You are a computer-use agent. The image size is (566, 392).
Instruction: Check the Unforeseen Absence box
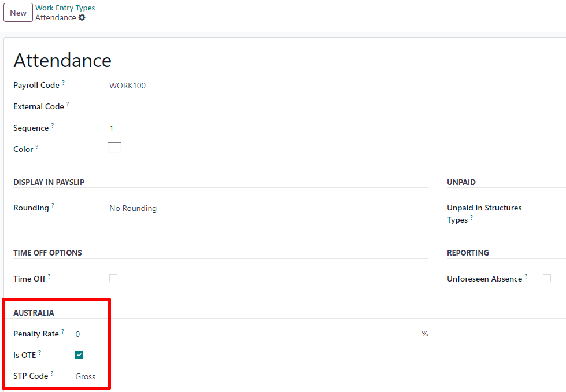point(547,278)
